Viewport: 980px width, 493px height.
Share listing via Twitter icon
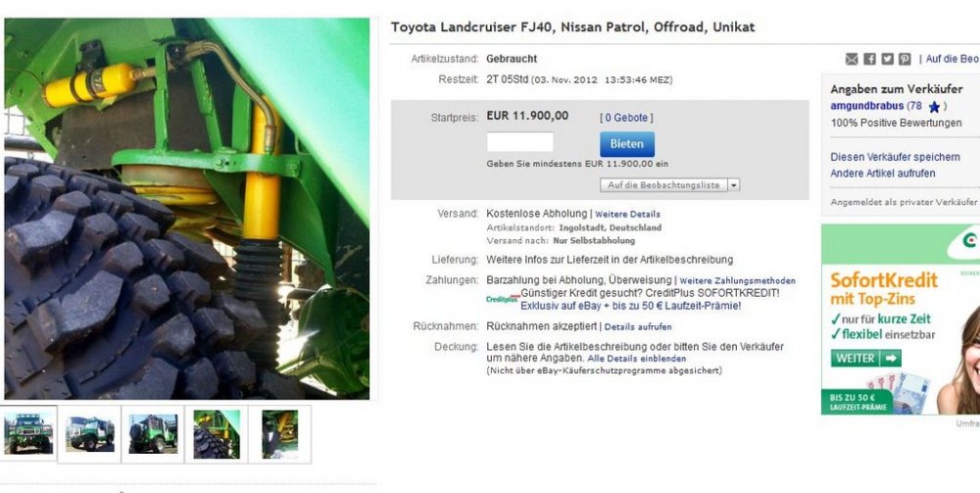(887, 59)
